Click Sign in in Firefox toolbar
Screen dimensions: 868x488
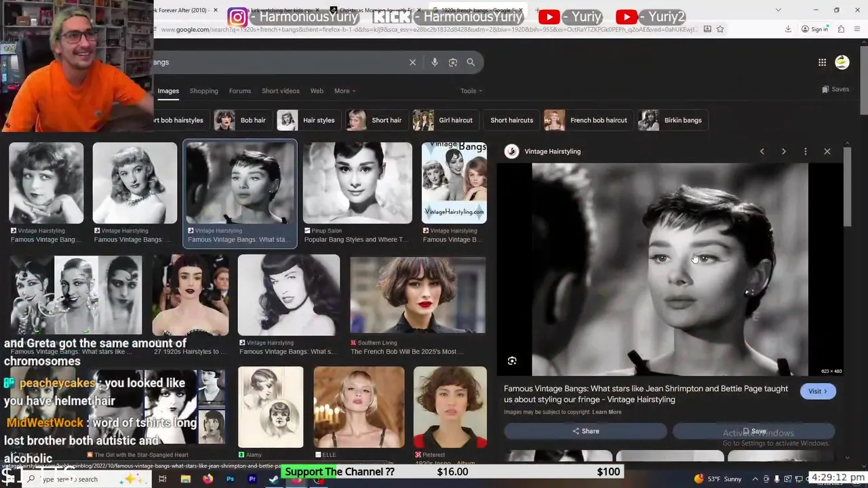pyautogui.click(x=815, y=29)
